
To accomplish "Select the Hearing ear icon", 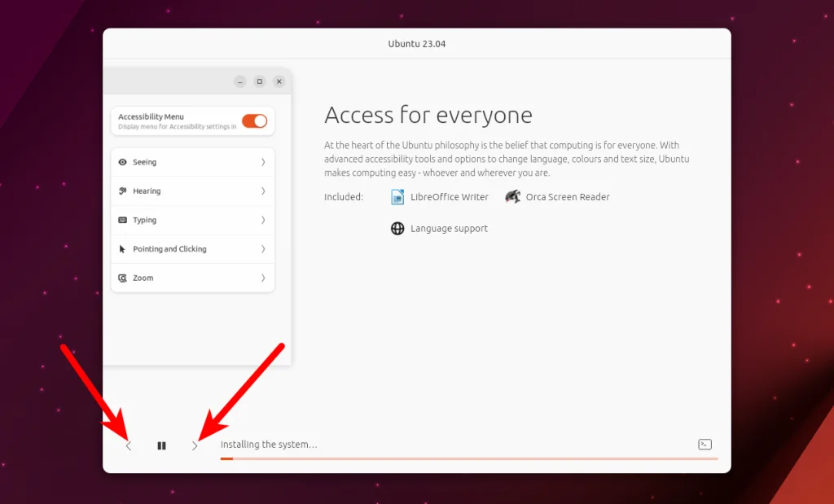I will [124, 191].
